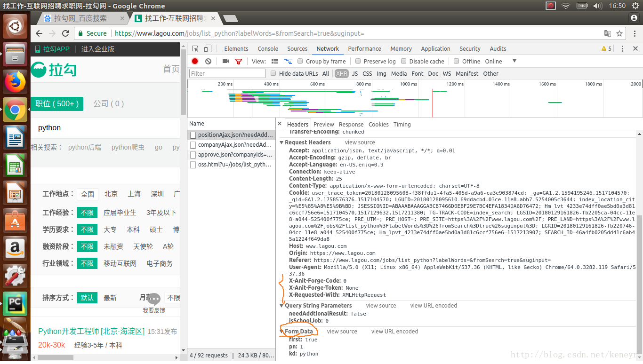Select positionAjax.json request row
The image size is (643, 364).
pos(231,135)
